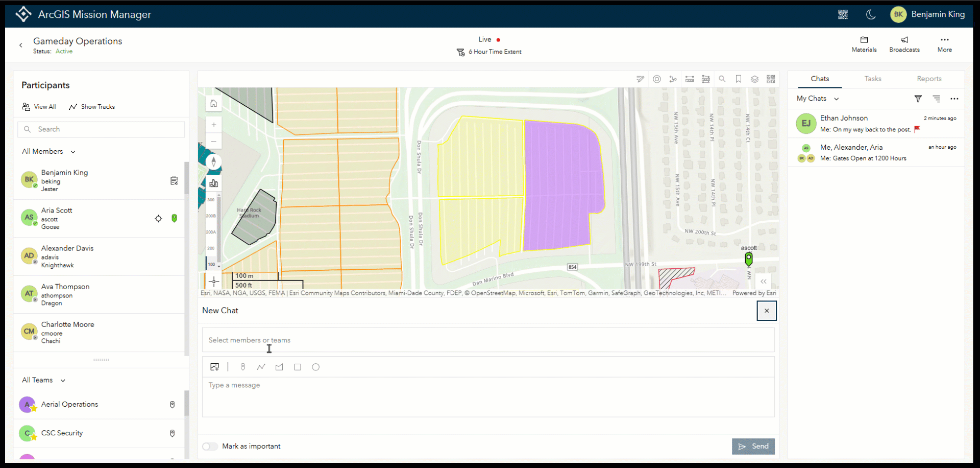The image size is (980, 468).
Task: Select floor level 200B in floor filter
Action: click(x=211, y=216)
